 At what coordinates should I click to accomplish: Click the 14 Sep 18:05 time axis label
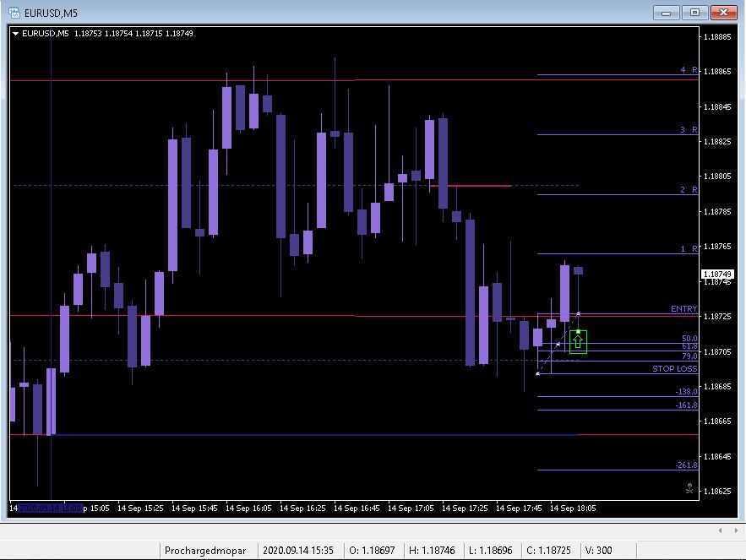pos(573,508)
